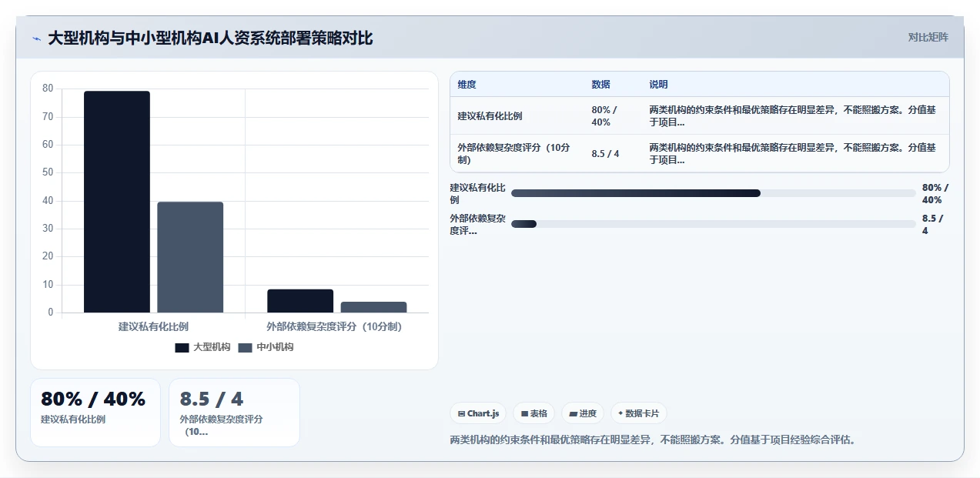Toggle the 中小机构 legend item

tap(266, 347)
